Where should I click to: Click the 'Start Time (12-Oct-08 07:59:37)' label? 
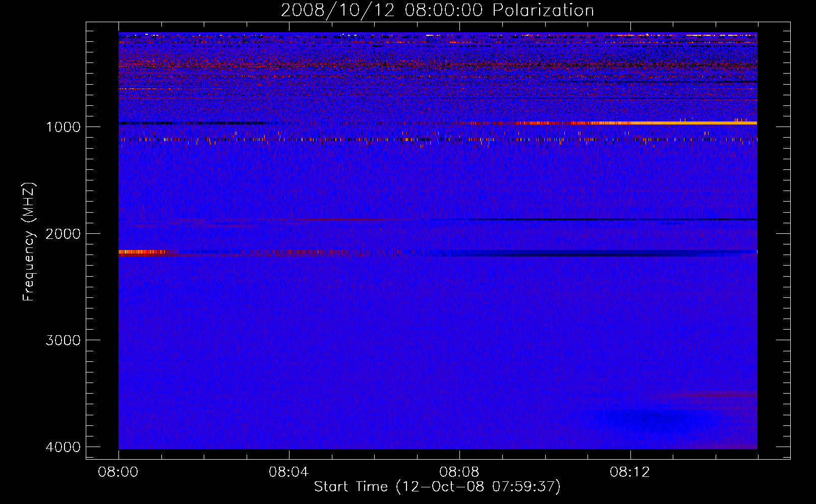437,486
